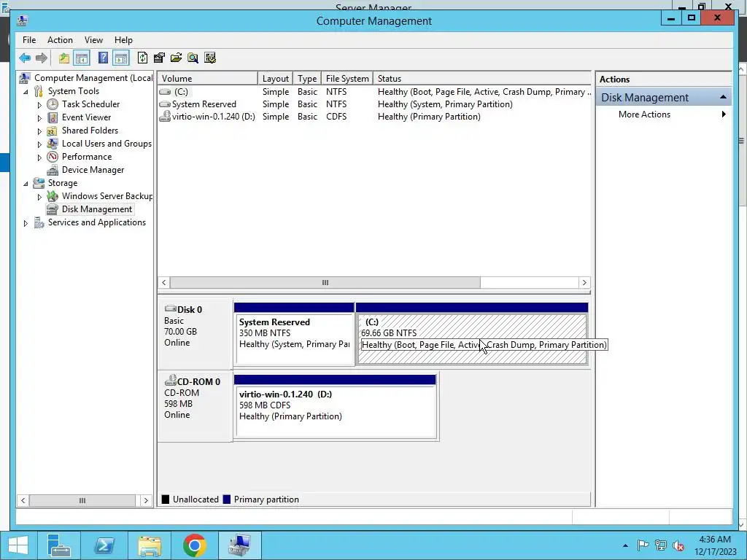Collapse the Storage tree node
This screenshot has height=560, width=747.
pos(26,184)
